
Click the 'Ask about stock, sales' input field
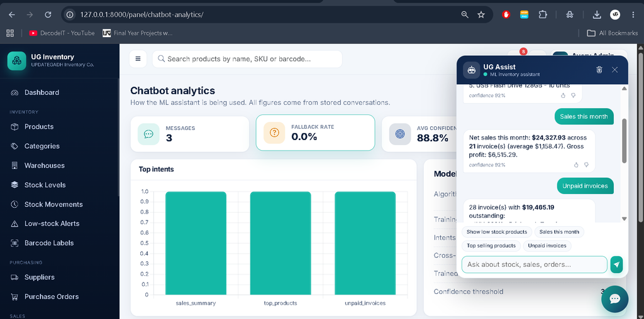(535, 264)
